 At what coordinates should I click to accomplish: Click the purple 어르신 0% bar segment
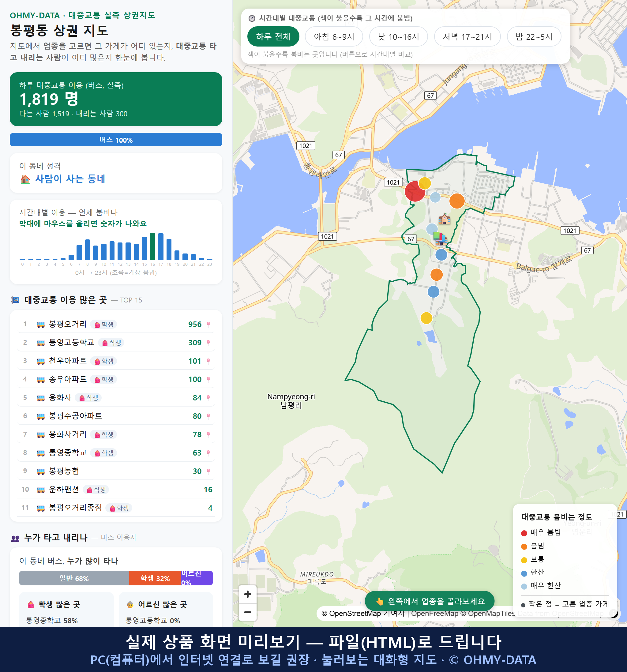pyautogui.click(x=197, y=578)
